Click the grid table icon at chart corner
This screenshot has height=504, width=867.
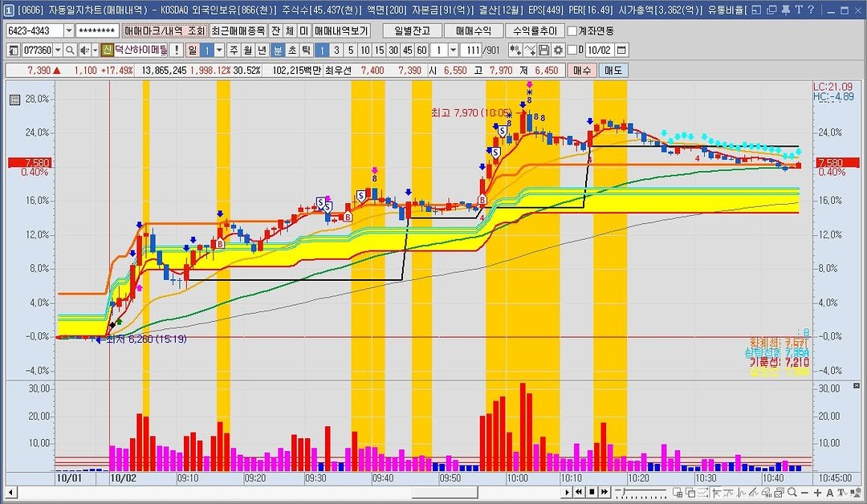pyautogui.click(x=14, y=100)
